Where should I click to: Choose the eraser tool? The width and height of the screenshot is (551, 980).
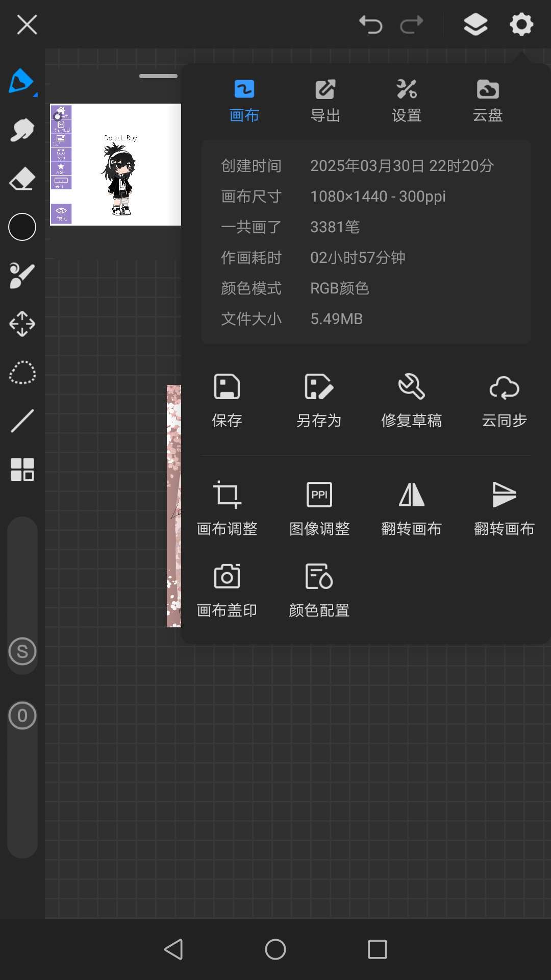[x=22, y=179]
